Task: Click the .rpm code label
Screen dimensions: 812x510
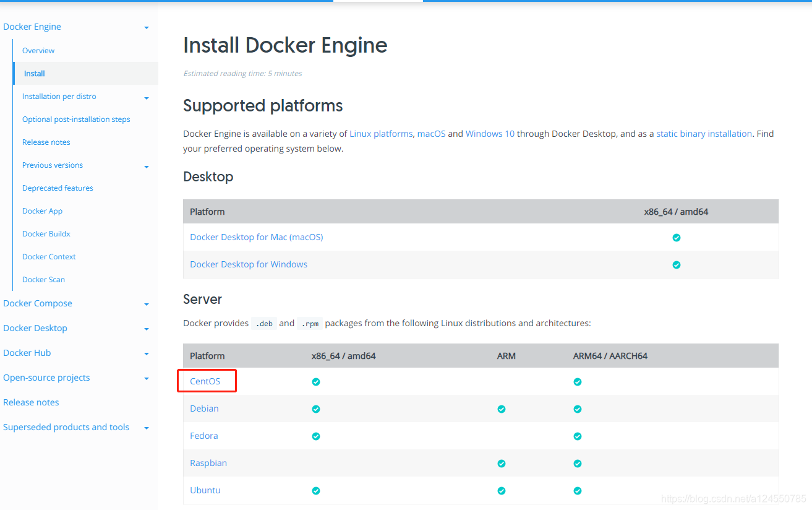Action: (x=309, y=324)
